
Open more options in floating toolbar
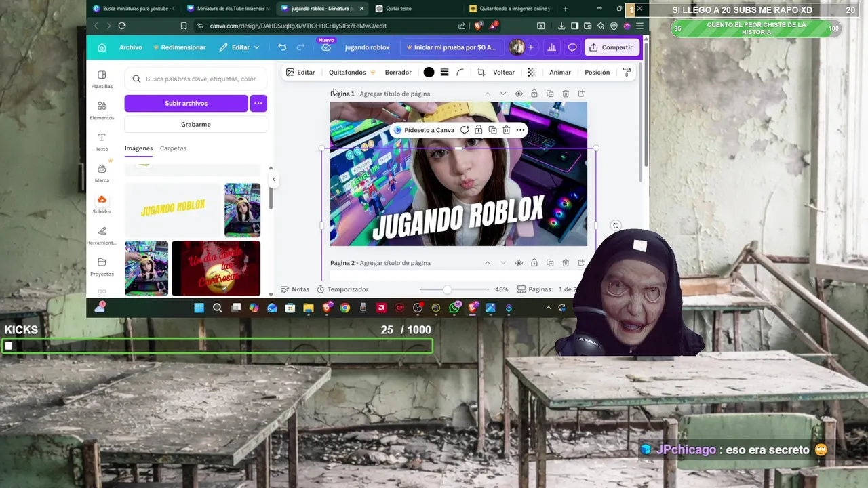coord(520,130)
